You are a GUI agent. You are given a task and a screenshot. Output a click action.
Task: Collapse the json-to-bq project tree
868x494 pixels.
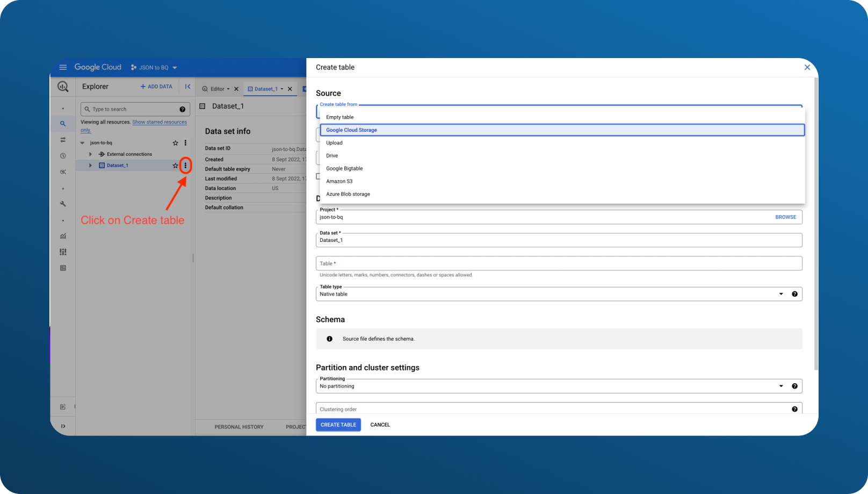[x=82, y=143]
